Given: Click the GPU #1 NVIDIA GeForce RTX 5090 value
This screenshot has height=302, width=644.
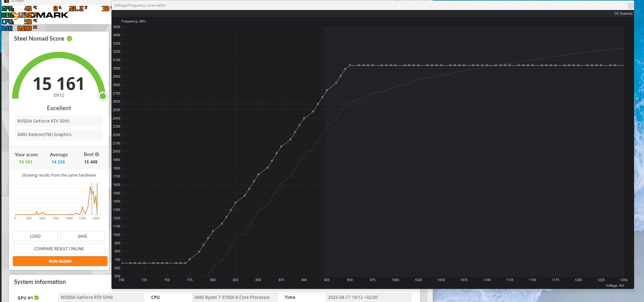Looking at the screenshot, I should click(x=101, y=297).
